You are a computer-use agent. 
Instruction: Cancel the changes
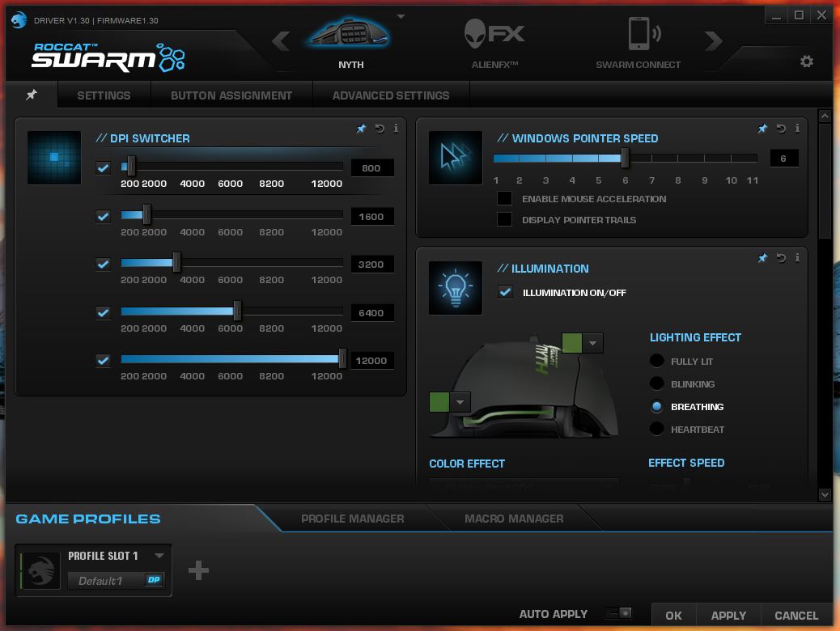click(796, 615)
